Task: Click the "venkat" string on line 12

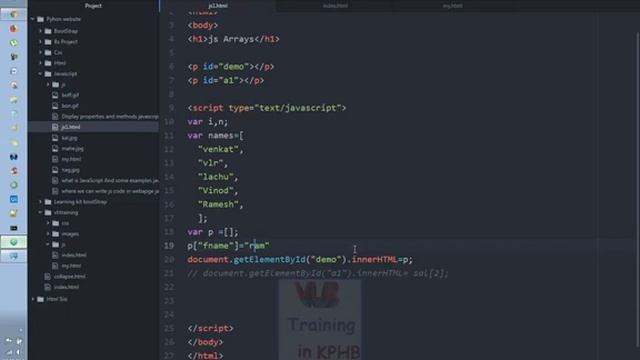Action: (x=218, y=149)
